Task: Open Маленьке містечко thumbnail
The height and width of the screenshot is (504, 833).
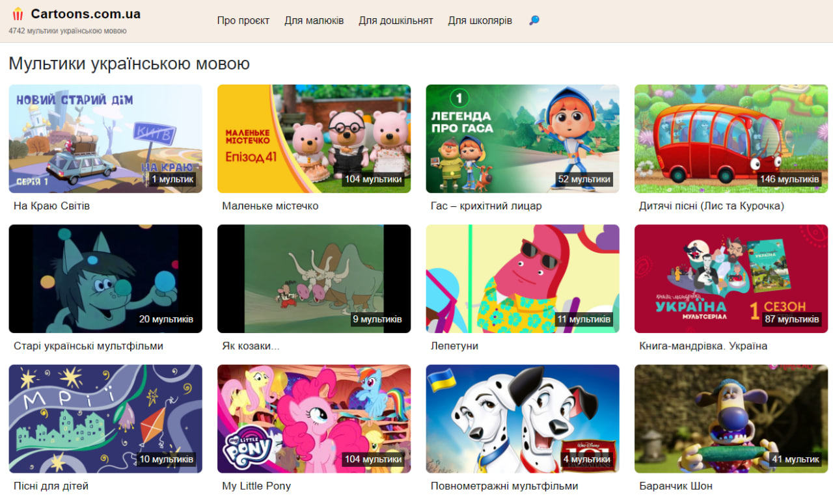Action: (x=314, y=139)
